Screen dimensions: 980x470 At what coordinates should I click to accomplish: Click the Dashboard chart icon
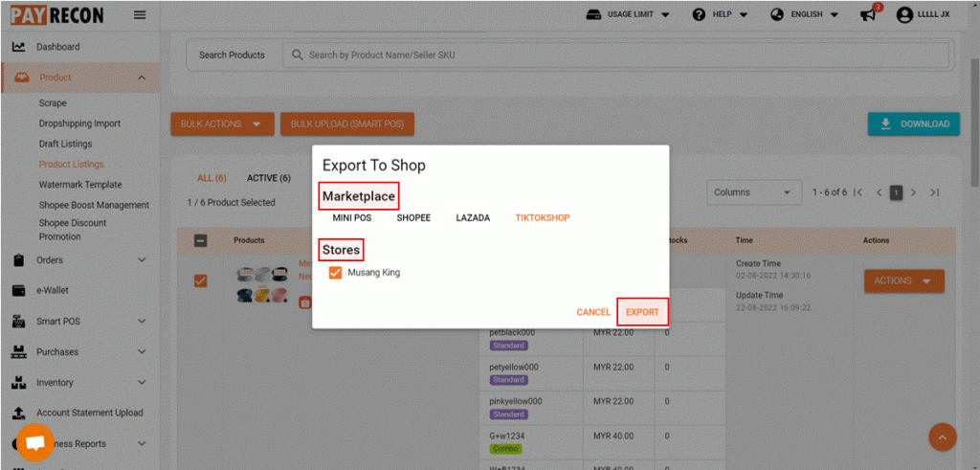click(x=19, y=47)
